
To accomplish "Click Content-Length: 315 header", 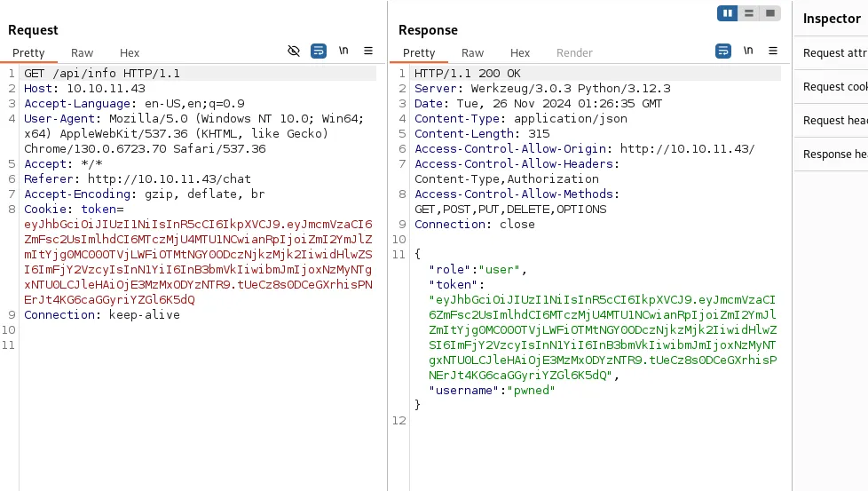I will tap(482, 133).
